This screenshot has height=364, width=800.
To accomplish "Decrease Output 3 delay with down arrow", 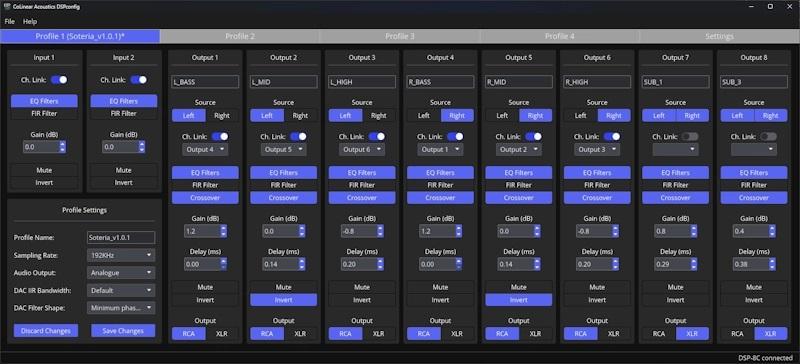I will pos(380,267).
